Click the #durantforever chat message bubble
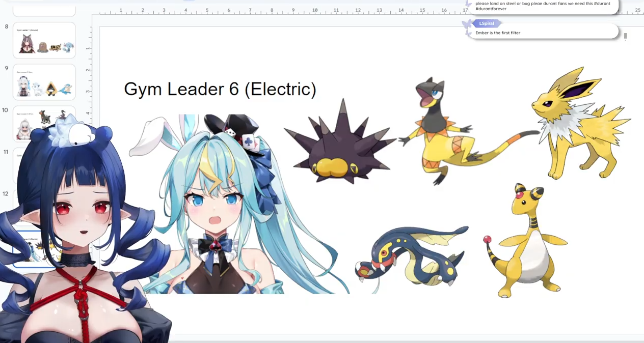Image resolution: width=644 pixels, height=343 pixels. tap(543, 6)
